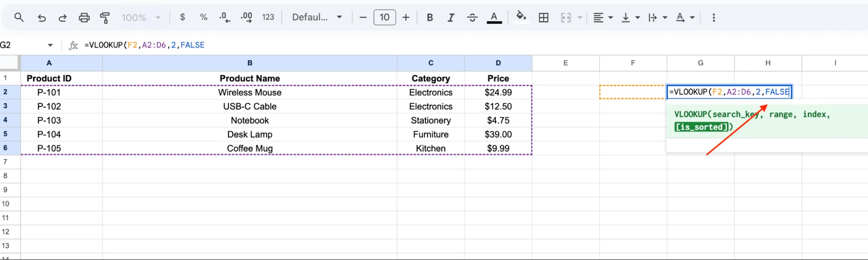The image size is (868, 260).
Task: Open the Default font dropdown
Action: 317,17
